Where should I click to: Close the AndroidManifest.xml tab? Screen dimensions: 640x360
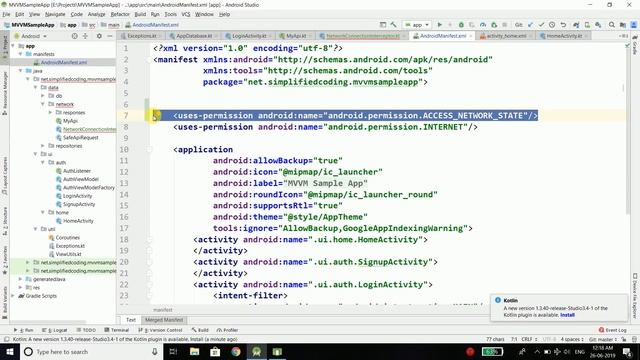[471, 36]
